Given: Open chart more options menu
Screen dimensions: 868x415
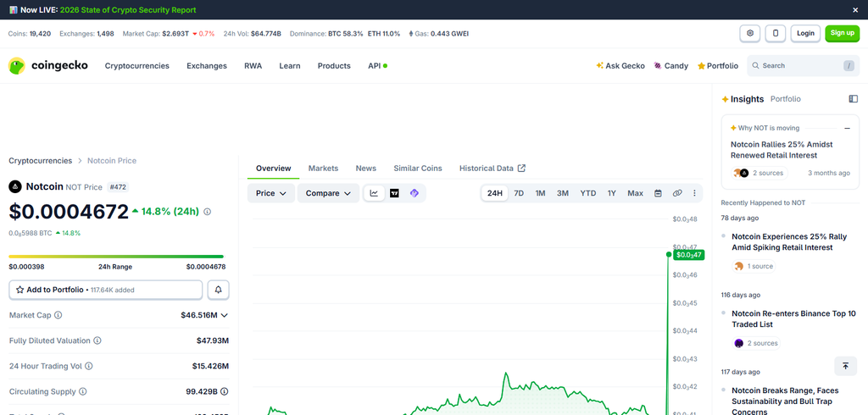Looking at the screenshot, I should point(695,193).
